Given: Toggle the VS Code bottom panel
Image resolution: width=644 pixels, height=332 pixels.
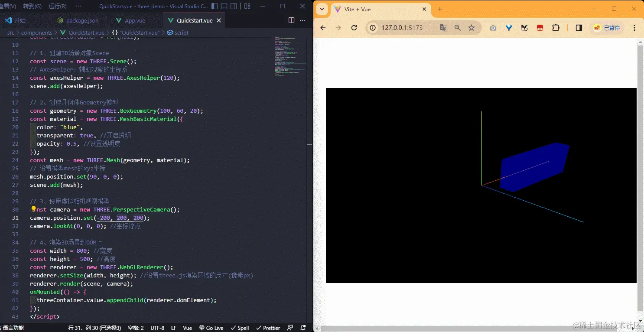Looking at the screenshot, I should point(224,7).
